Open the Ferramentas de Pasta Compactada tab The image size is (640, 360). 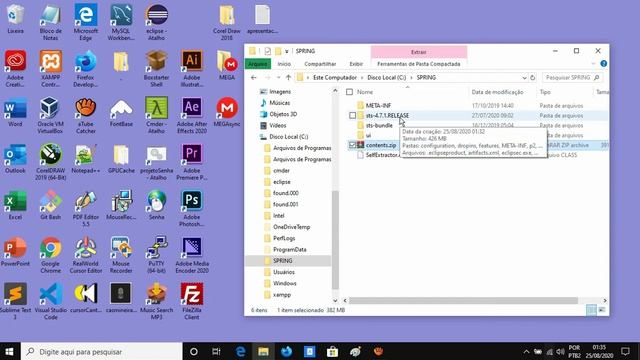click(418, 64)
